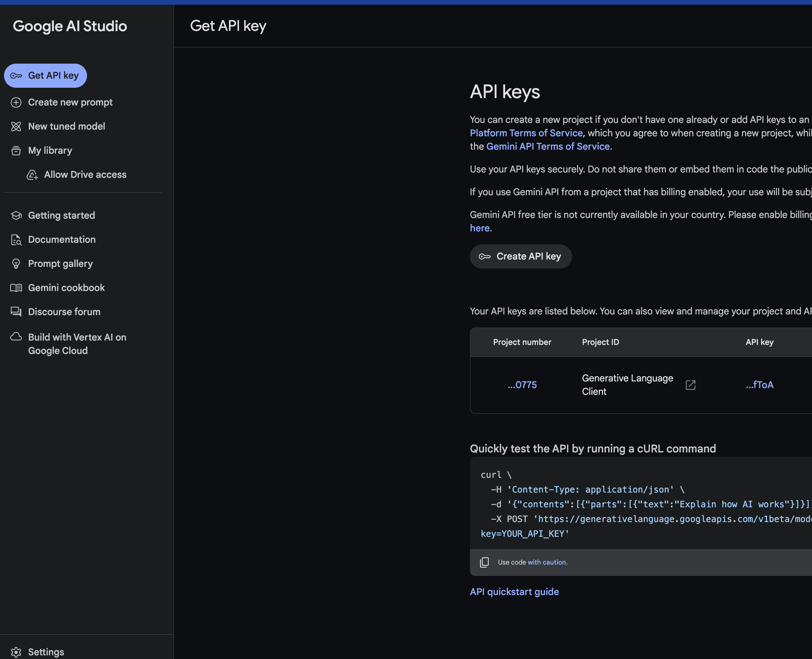Image resolution: width=812 pixels, height=659 pixels.
Task: Click Generative Language Client project name
Action: [628, 385]
